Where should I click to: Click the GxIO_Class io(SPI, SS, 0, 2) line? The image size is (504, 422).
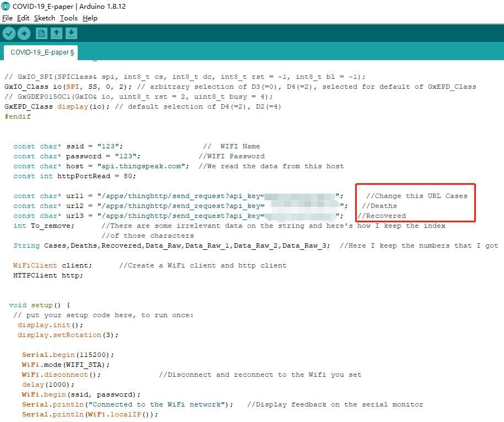68,87
